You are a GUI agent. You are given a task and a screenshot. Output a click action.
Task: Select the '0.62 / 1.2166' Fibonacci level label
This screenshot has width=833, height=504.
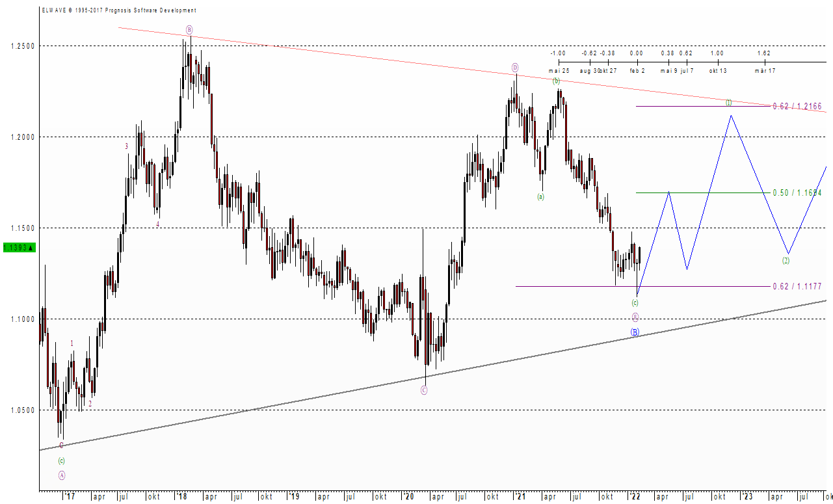coord(797,106)
